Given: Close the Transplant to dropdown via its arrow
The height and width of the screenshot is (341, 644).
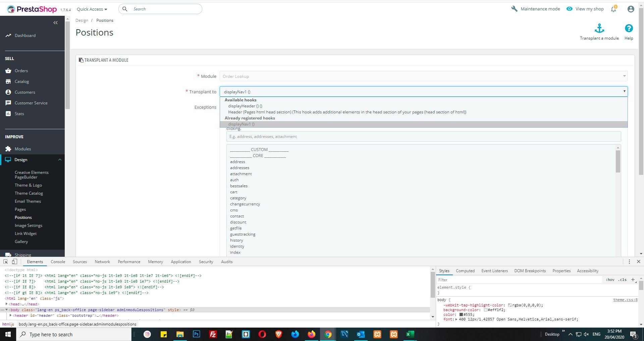Looking at the screenshot, I should coord(624,91).
